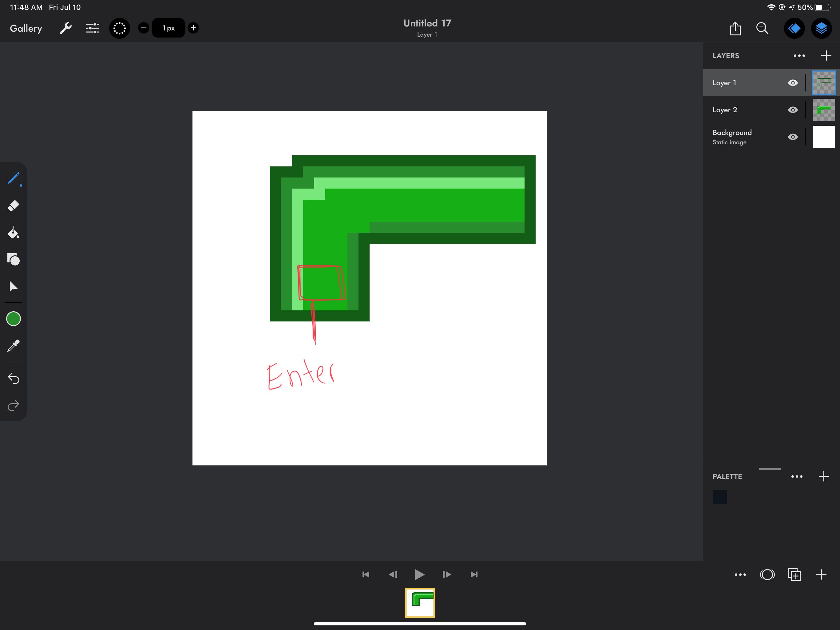Open the wrench settings menu
840x630 pixels.
tap(65, 28)
